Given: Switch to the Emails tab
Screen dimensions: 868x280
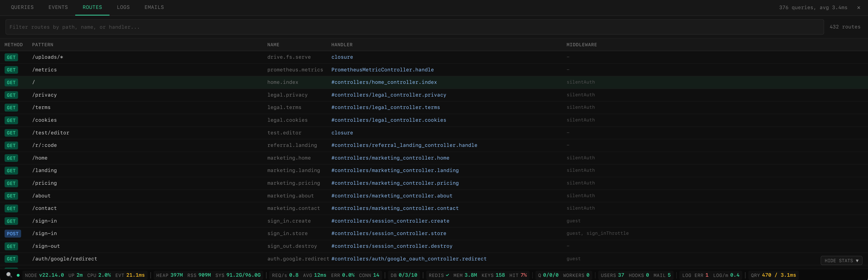Looking at the screenshot, I should click(154, 7).
